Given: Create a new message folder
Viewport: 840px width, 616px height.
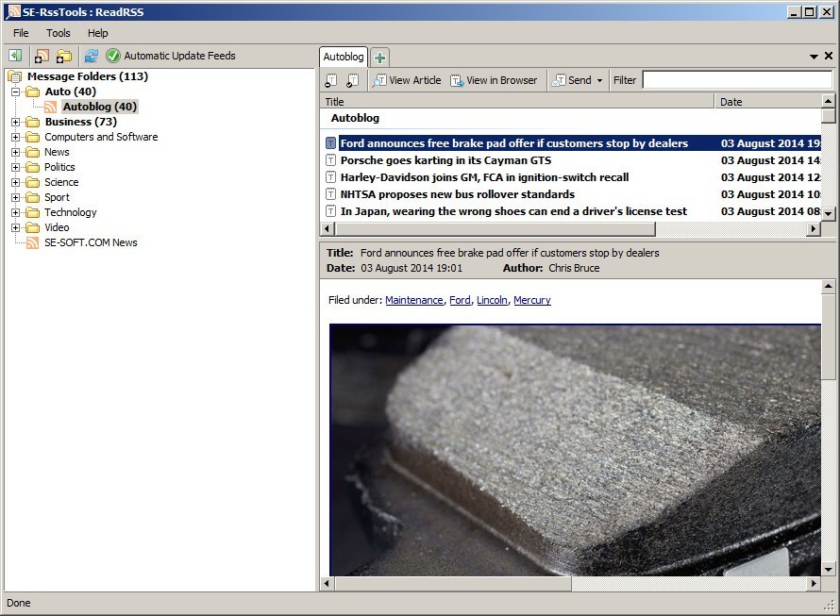Looking at the screenshot, I should point(62,56).
